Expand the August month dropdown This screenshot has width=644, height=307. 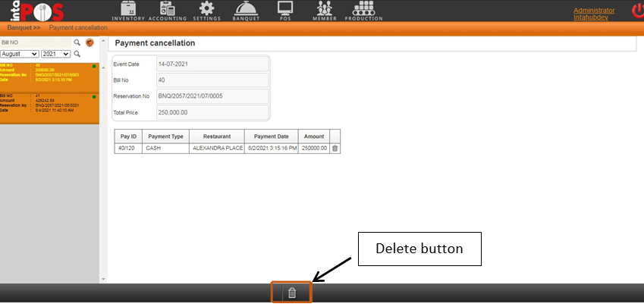coord(20,55)
